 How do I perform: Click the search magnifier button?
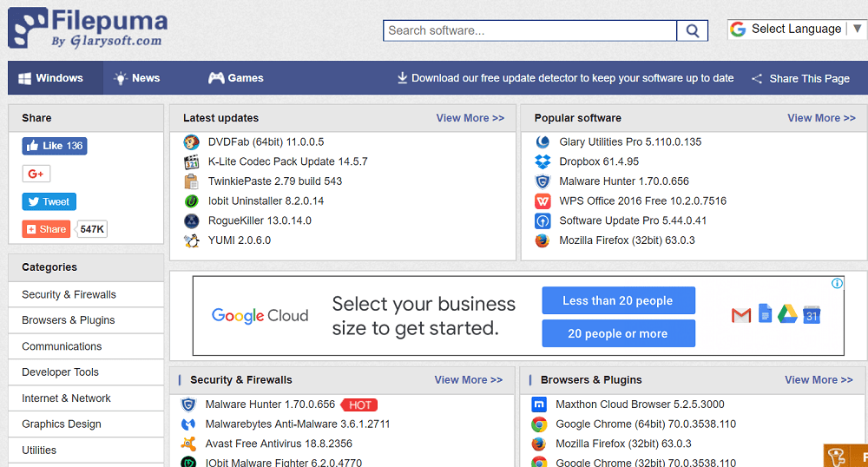(692, 31)
